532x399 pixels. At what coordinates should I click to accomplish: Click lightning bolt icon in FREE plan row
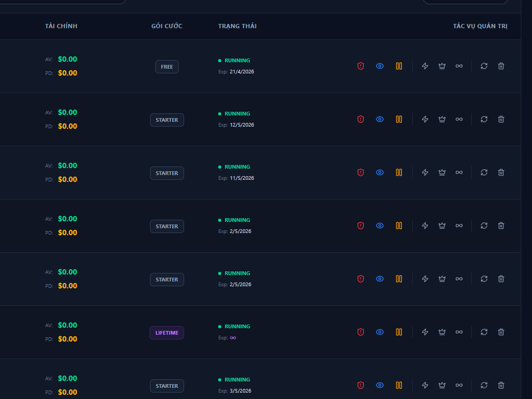click(x=425, y=66)
